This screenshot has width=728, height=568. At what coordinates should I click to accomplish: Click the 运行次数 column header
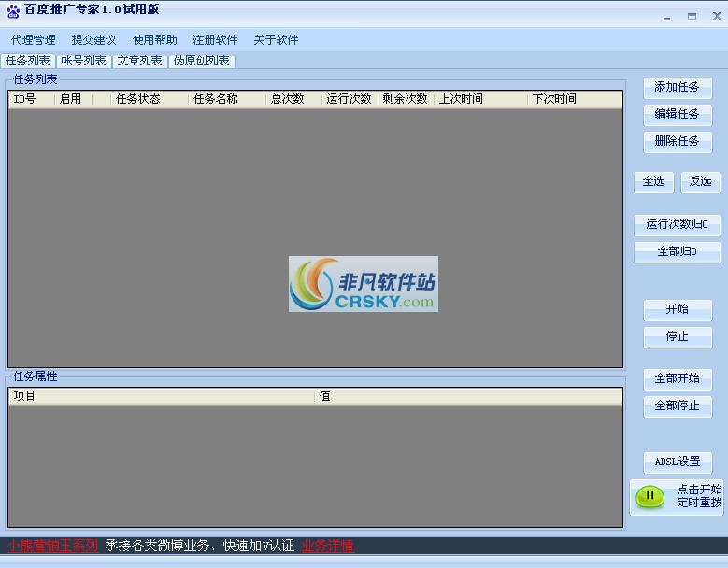(x=350, y=99)
